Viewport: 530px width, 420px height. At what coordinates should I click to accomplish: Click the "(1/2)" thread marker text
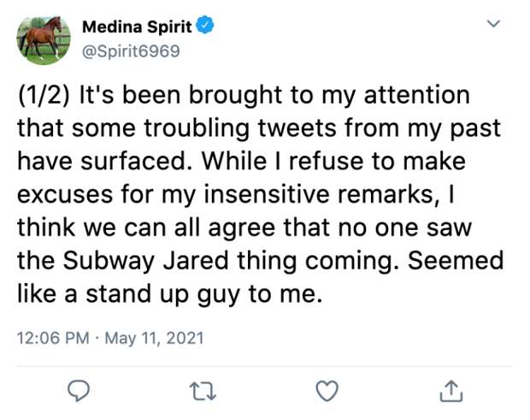tap(44, 95)
